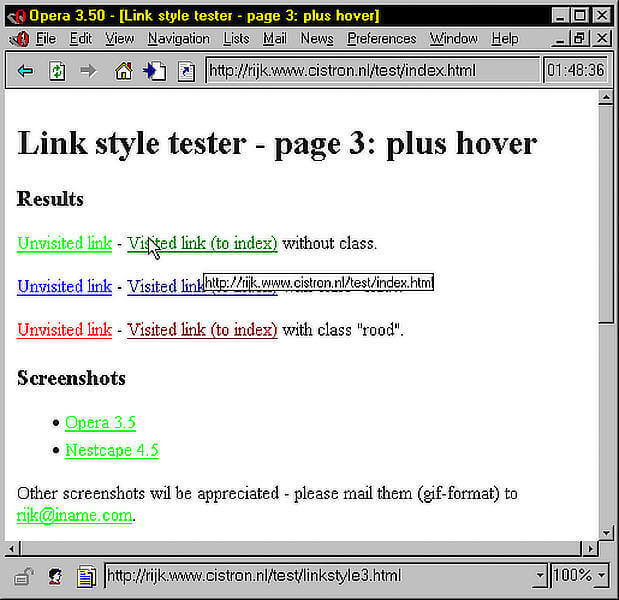Screen dimensions: 619x600
Task: Click the horizontal scrollbar thumb
Action: click(x=300, y=549)
